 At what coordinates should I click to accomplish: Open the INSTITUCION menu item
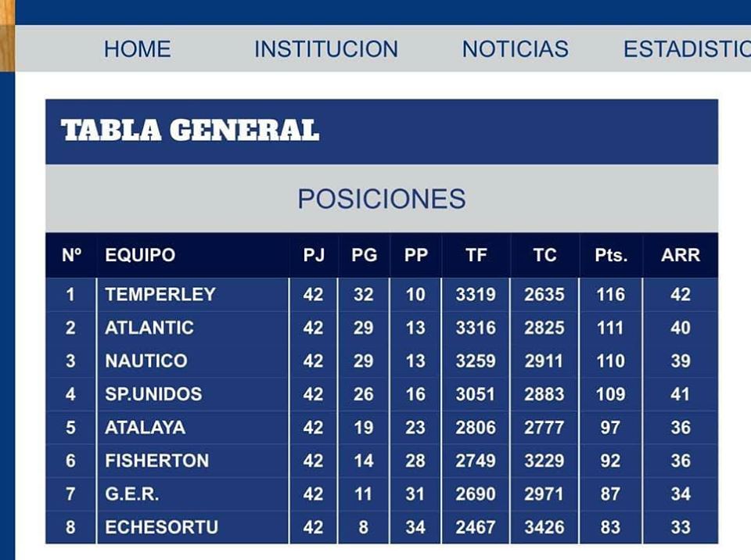325,49
